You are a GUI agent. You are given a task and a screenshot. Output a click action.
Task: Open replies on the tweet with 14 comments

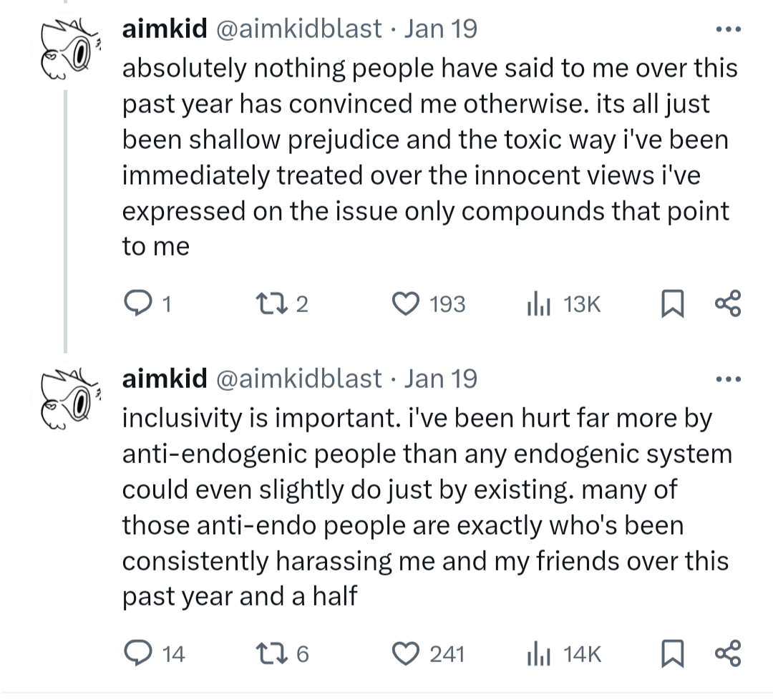[x=137, y=653]
